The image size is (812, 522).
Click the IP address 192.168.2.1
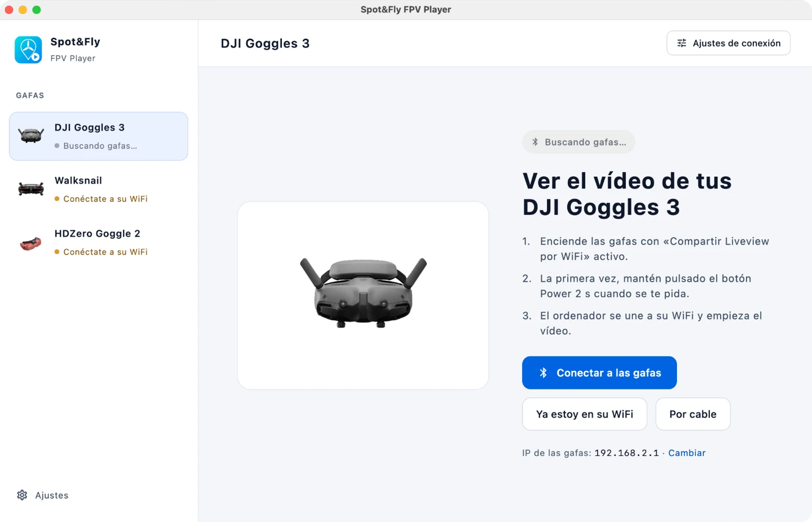tap(626, 453)
